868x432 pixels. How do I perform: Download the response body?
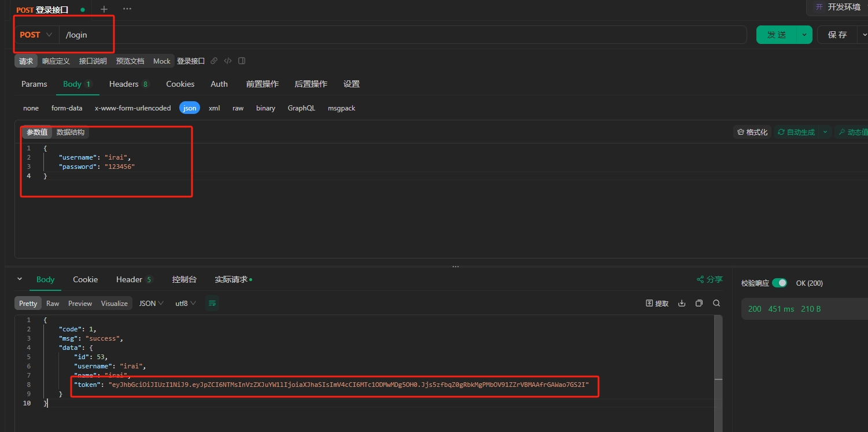point(682,303)
